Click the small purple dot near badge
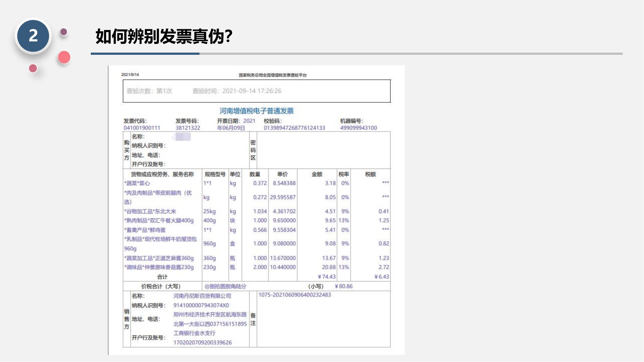644x362 pixels. 64,32
